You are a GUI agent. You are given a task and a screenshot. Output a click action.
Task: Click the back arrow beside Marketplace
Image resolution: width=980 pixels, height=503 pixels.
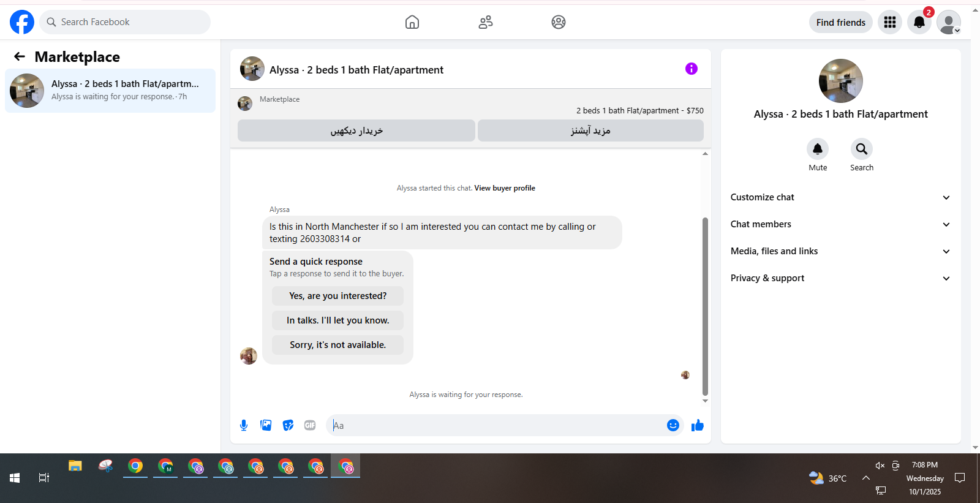tap(20, 56)
